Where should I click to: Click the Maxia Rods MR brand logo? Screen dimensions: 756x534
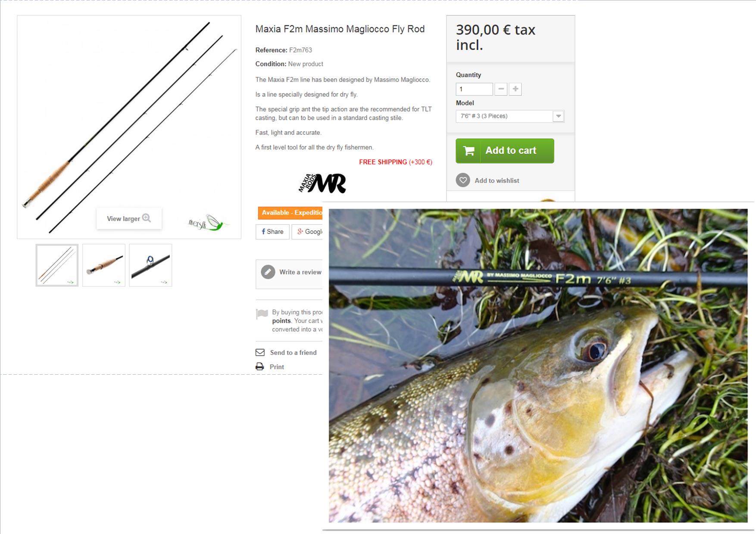point(322,183)
